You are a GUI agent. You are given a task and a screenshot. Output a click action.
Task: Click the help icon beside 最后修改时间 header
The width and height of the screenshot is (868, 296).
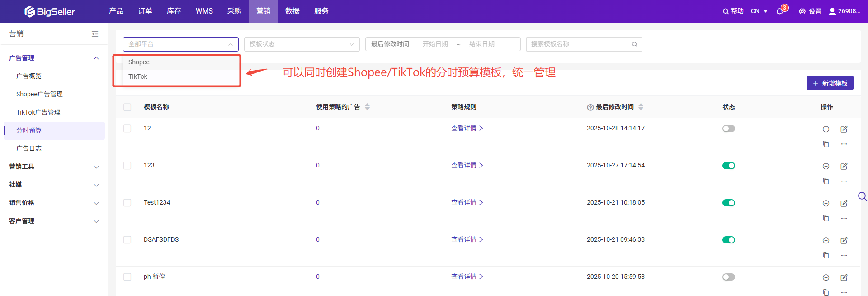coord(590,107)
